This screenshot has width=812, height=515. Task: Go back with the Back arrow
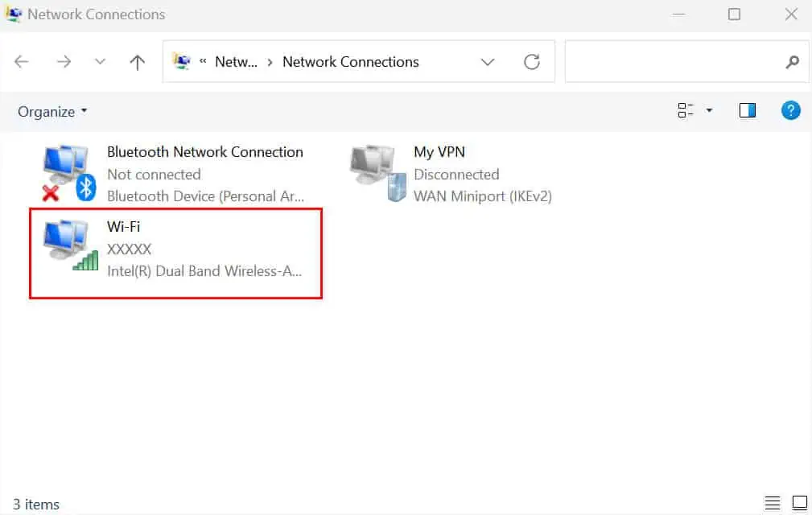pos(21,62)
